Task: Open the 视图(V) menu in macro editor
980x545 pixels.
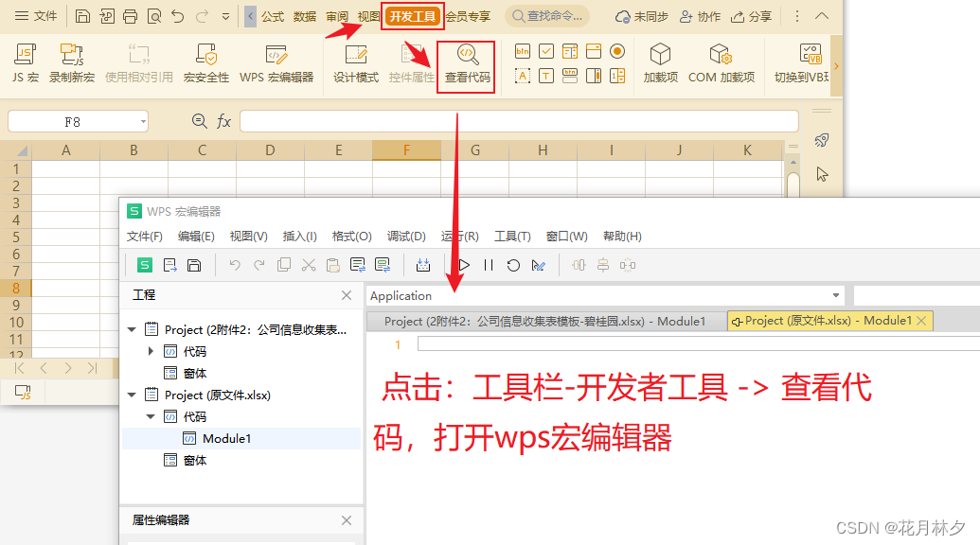Action: (x=247, y=236)
